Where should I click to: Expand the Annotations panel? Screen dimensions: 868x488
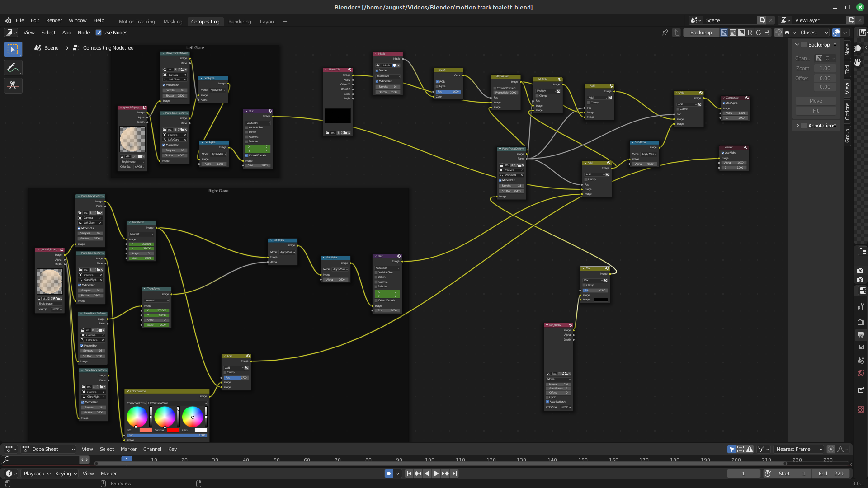tap(797, 126)
